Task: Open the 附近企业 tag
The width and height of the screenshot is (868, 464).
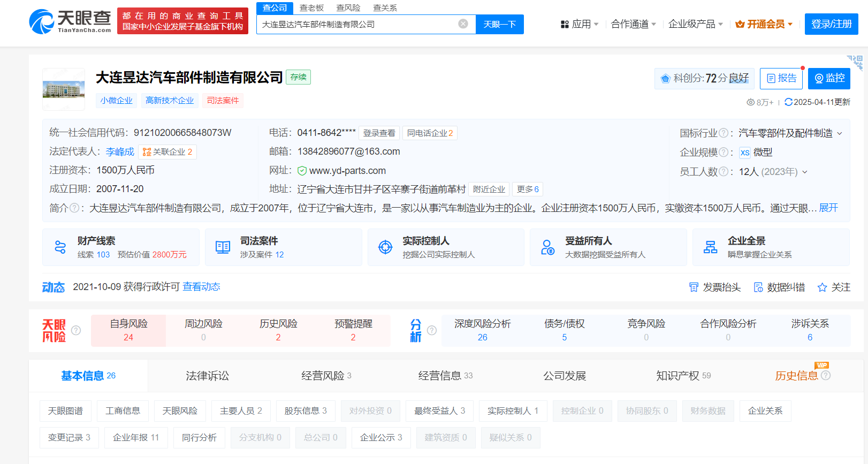Action: coord(489,189)
